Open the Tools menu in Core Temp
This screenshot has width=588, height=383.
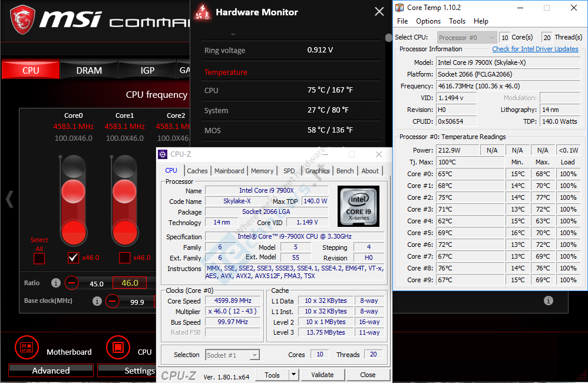[x=457, y=21]
